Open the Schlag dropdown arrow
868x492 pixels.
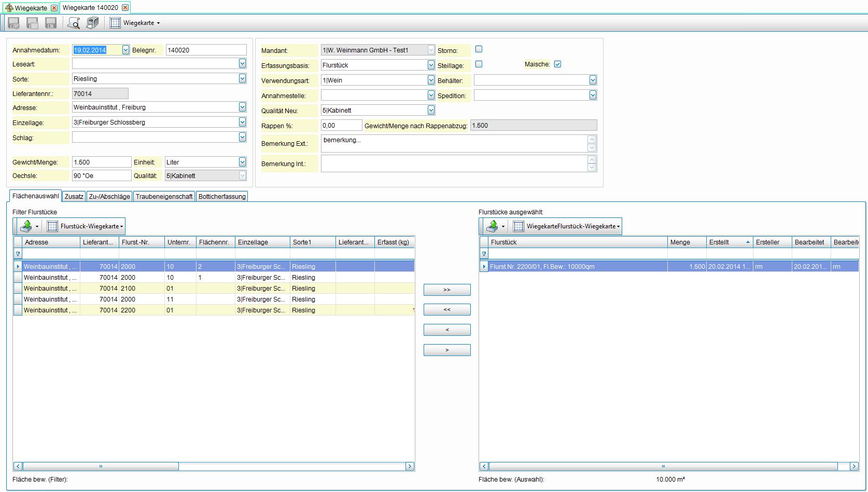click(242, 137)
